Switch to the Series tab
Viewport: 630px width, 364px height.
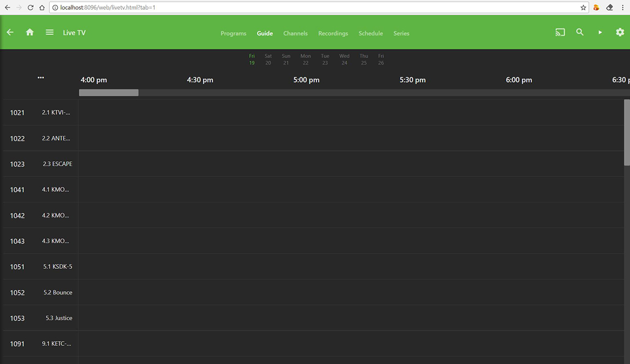[401, 33]
